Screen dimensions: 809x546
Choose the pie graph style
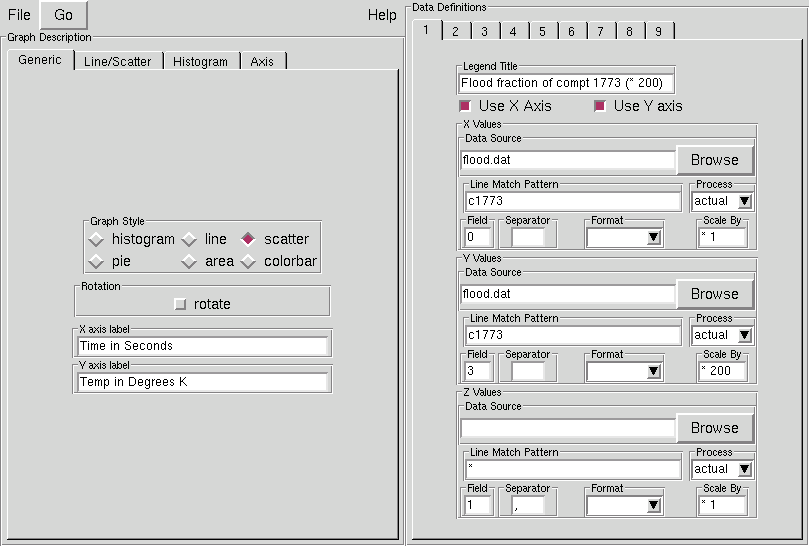coord(97,262)
